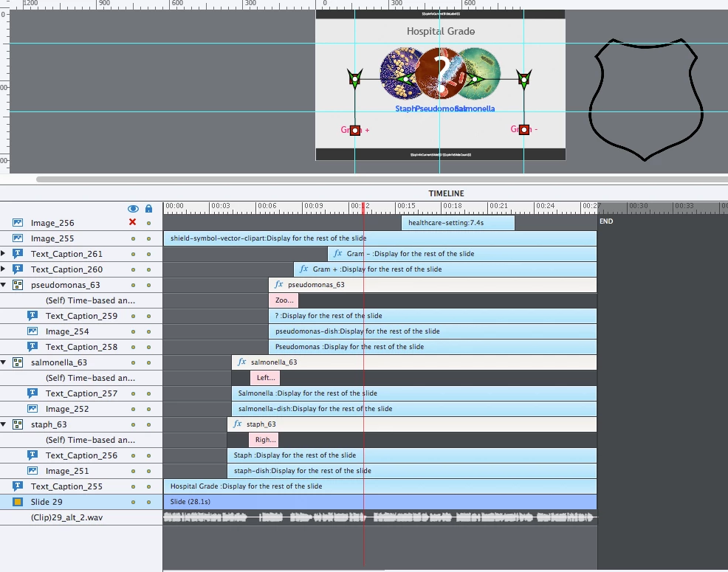
Task: Click the pseudomonas_63 group icon
Action: 18,285
